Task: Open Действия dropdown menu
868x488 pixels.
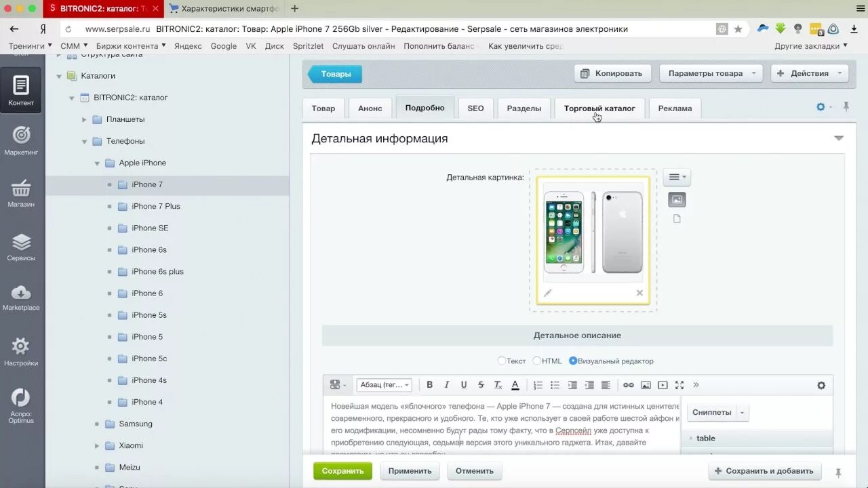Action: [x=810, y=73]
